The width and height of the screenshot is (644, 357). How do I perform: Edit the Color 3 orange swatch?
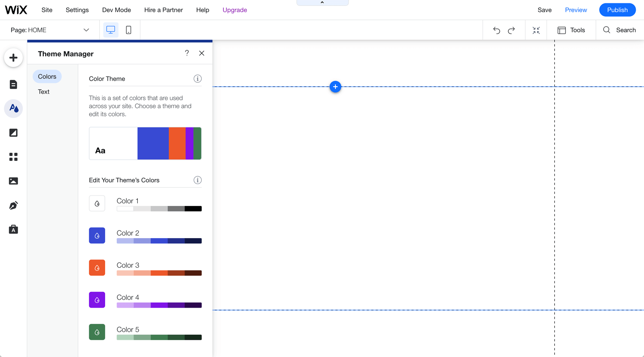tap(97, 268)
